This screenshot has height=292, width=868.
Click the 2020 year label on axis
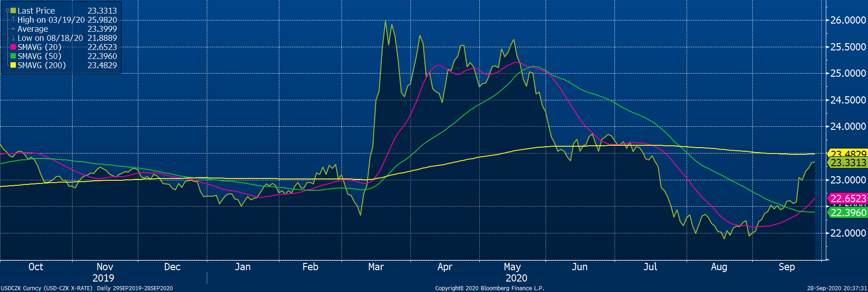[516, 278]
